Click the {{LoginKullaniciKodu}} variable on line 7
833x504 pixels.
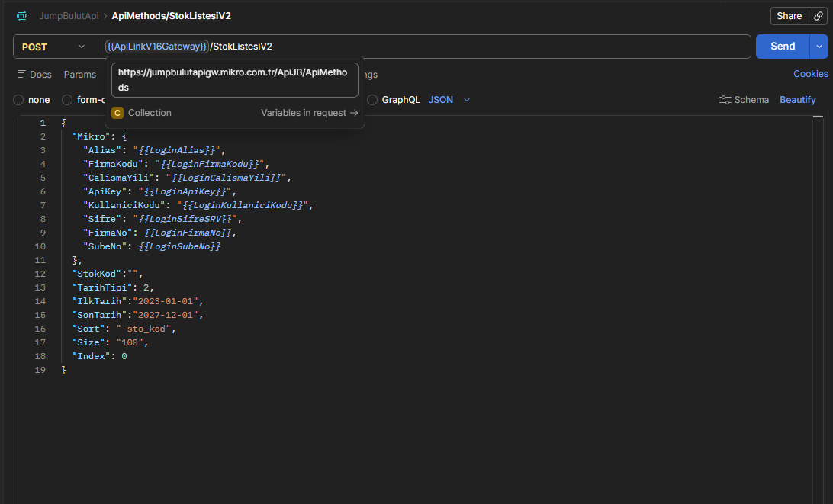[243, 206]
